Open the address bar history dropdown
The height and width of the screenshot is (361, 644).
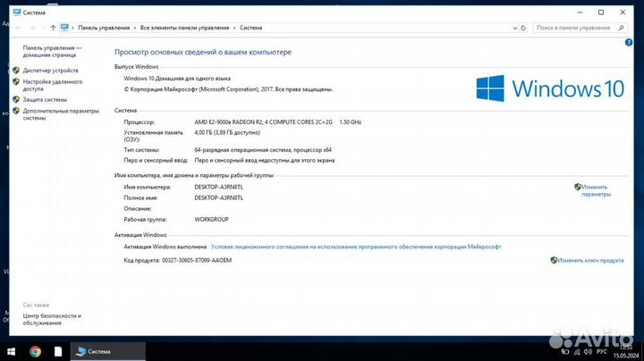[x=514, y=28]
